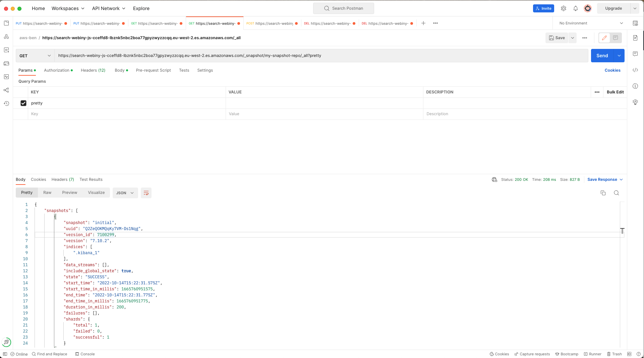Click the Upgrade button
The width and height of the screenshot is (644, 358).
[x=613, y=8]
